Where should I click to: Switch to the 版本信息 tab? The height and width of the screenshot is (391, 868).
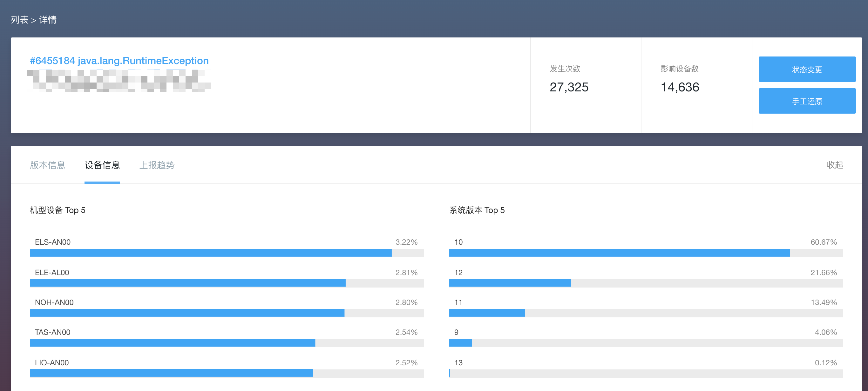tap(48, 165)
